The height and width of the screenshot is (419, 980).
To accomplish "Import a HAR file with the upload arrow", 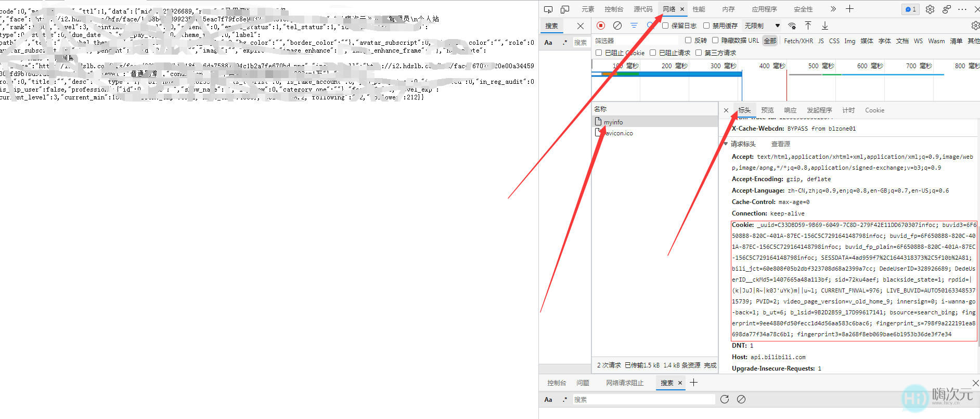I will click(x=808, y=26).
